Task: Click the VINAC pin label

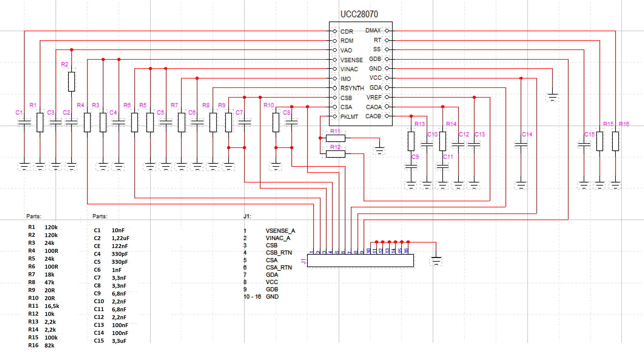Action: [x=349, y=69]
